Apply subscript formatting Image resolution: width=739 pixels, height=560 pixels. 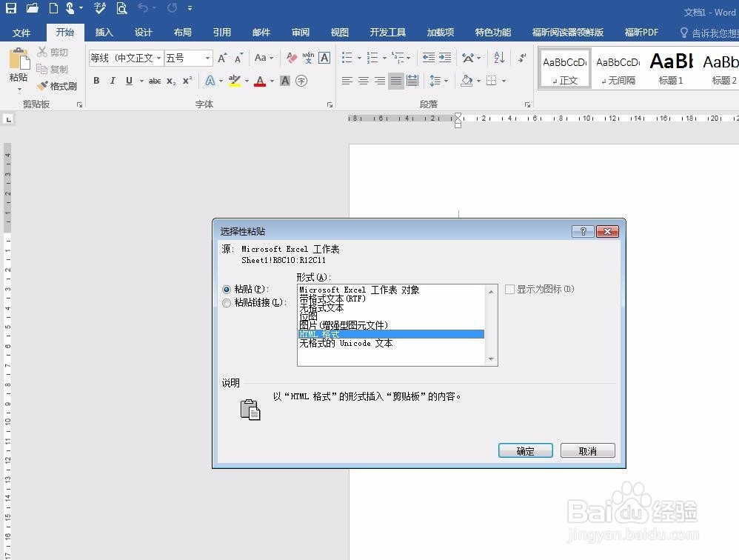[171, 81]
